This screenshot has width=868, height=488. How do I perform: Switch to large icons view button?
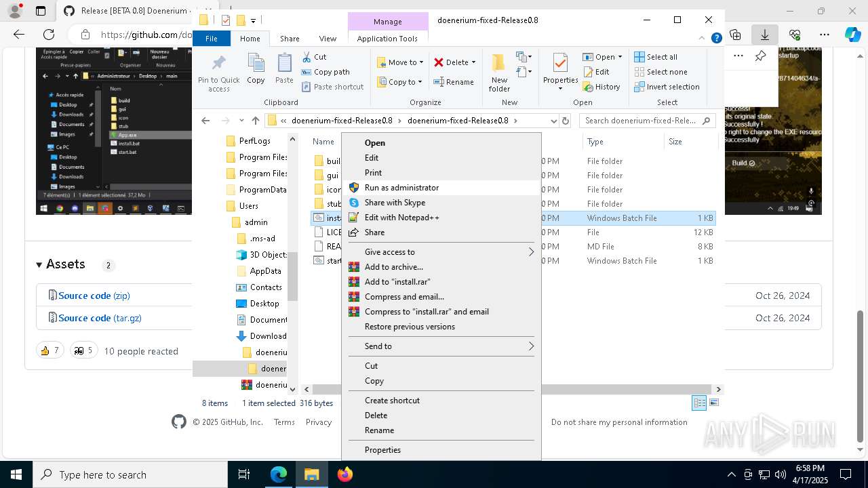pyautogui.click(x=713, y=403)
